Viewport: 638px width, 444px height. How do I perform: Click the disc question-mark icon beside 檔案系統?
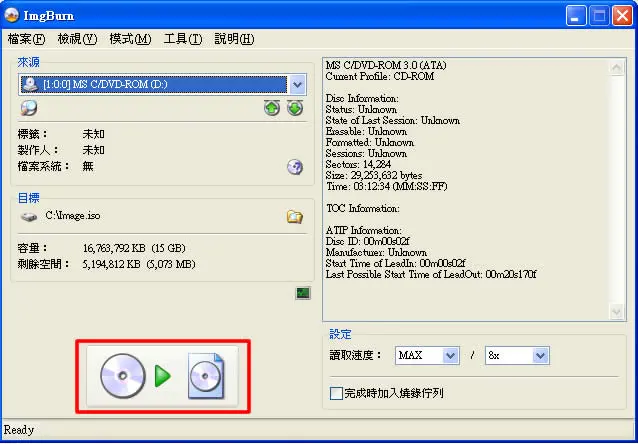pos(295,167)
